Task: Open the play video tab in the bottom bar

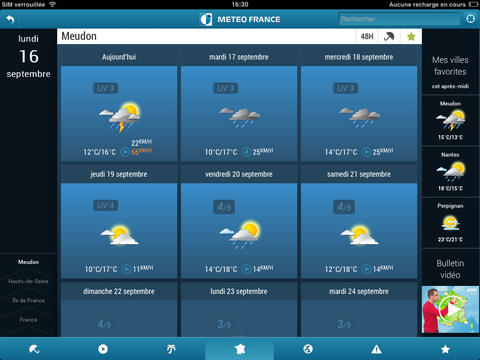Action: click(103, 349)
